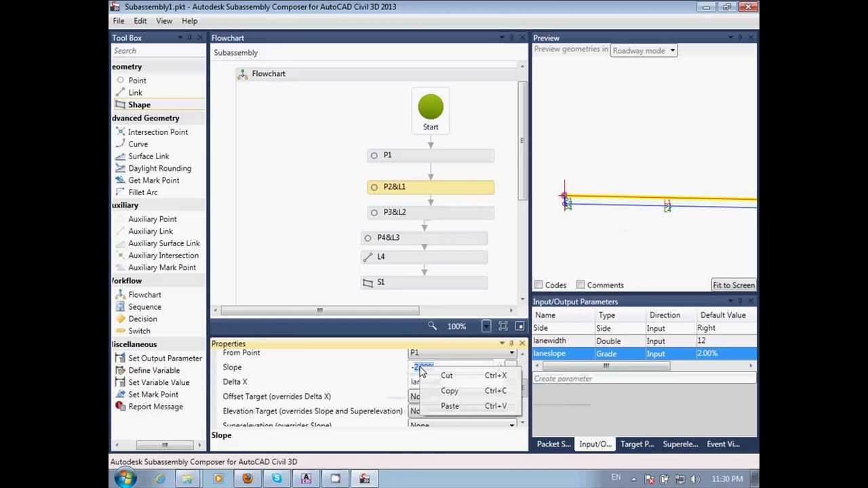Viewport: 868px width, 488px height.
Task: Open the Flowchart panel options arrow
Action: (502, 38)
